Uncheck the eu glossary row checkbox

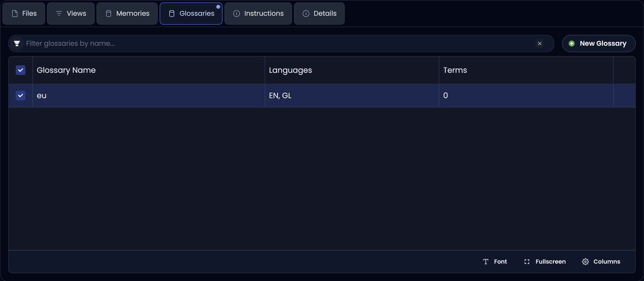(x=21, y=96)
